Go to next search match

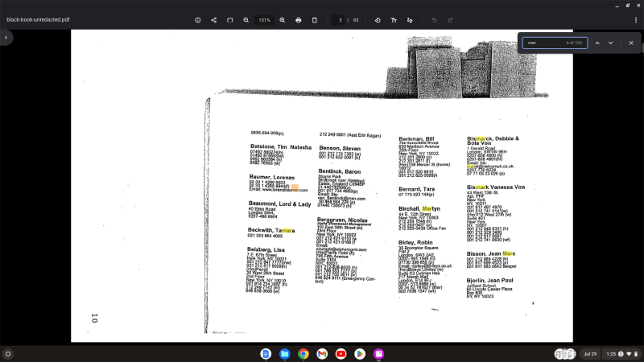tap(611, 43)
